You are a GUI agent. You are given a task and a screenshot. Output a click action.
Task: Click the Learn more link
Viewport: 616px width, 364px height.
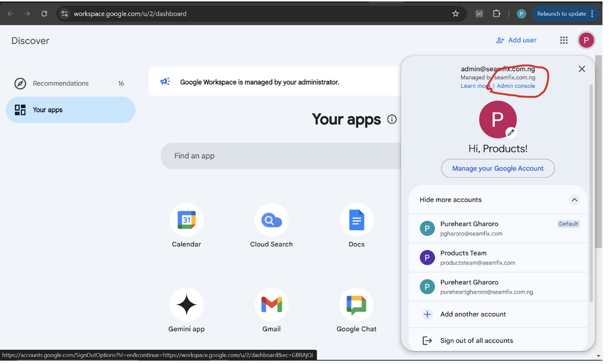coord(476,86)
